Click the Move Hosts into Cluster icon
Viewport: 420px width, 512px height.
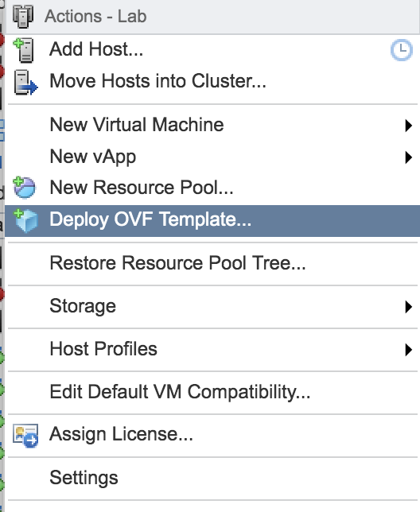[25, 83]
